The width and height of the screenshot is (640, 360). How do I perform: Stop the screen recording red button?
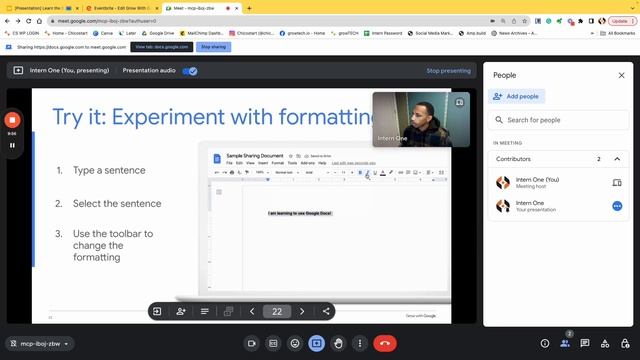(x=12, y=120)
